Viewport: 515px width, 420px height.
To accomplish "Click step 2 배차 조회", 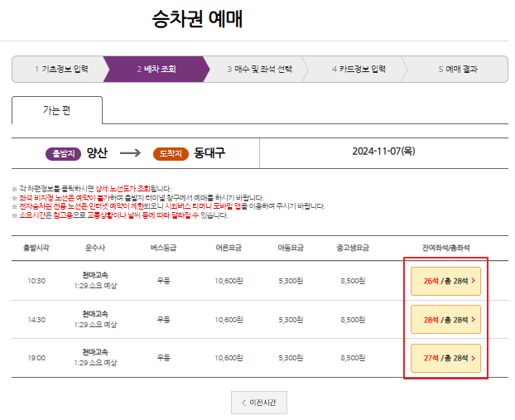I will tap(156, 69).
